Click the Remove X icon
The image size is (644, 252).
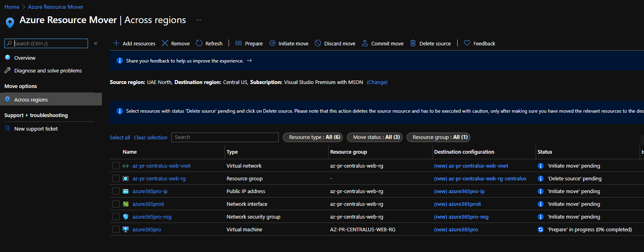[165, 43]
